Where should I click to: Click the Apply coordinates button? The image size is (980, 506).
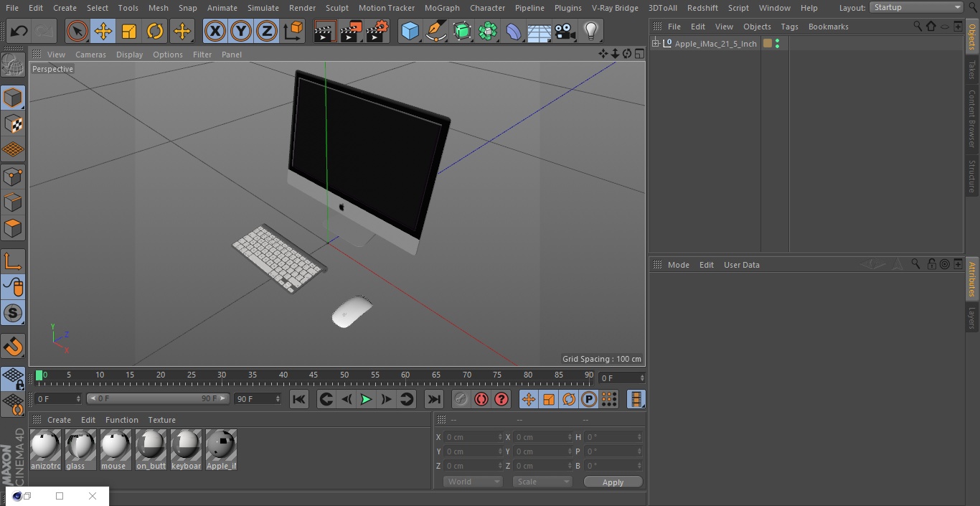coord(613,482)
